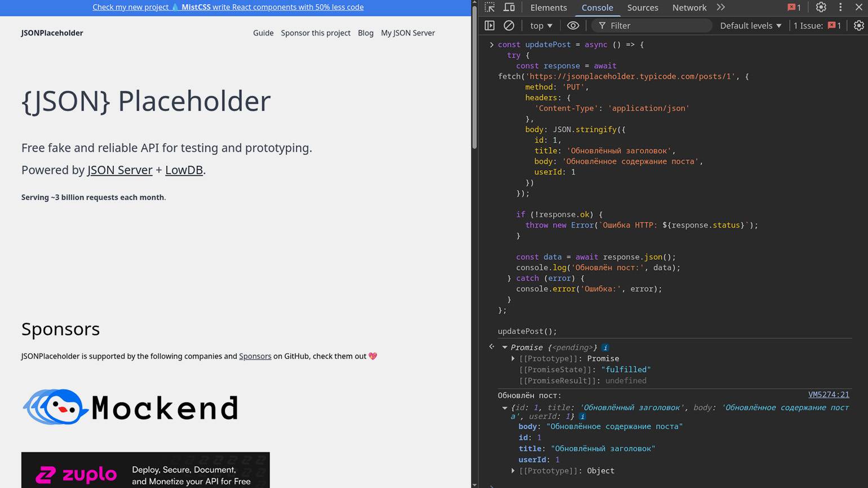Screen dimensions: 868x488
Task: Expand the Promise [[Prototype]] entry
Action: (x=513, y=358)
